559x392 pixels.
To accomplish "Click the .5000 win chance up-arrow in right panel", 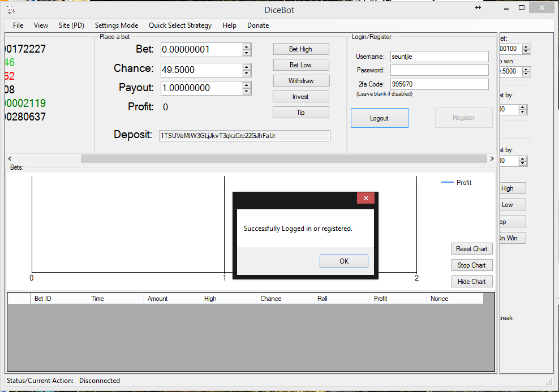I will tap(526, 69).
